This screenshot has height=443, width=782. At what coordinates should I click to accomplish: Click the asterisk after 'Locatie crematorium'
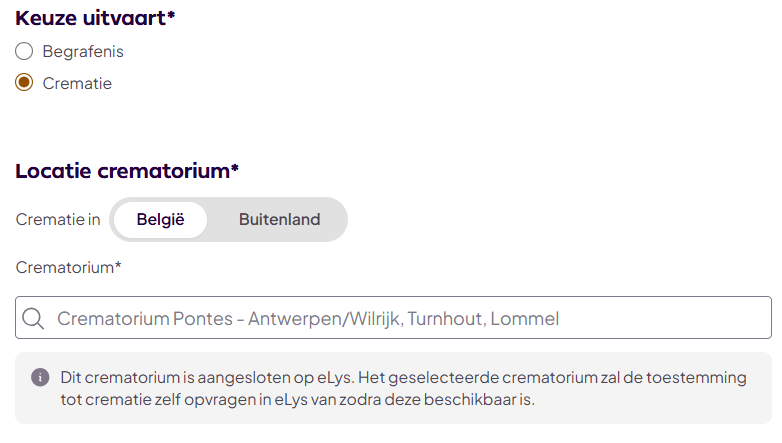coord(234,169)
